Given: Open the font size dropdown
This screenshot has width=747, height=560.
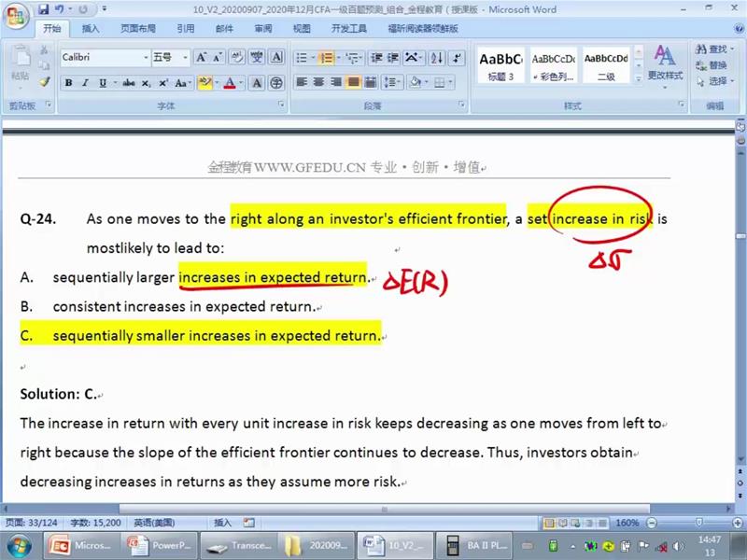Looking at the screenshot, I should point(187,58).
